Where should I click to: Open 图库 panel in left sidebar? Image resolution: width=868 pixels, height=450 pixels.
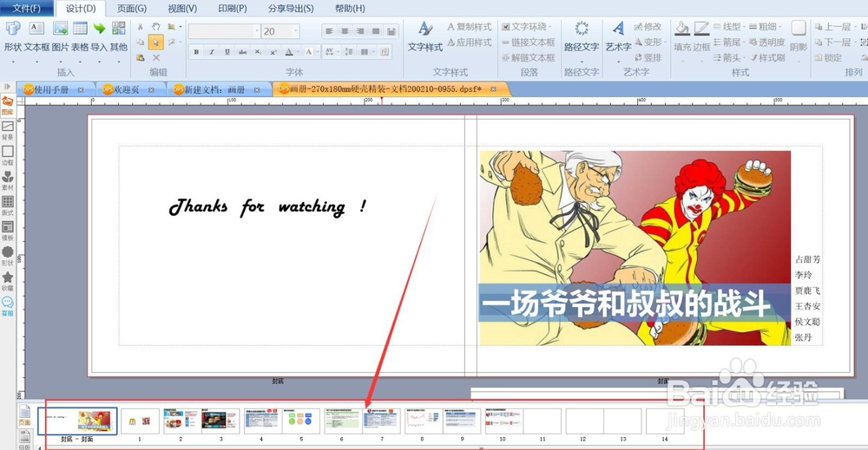(x=8, y=106)
